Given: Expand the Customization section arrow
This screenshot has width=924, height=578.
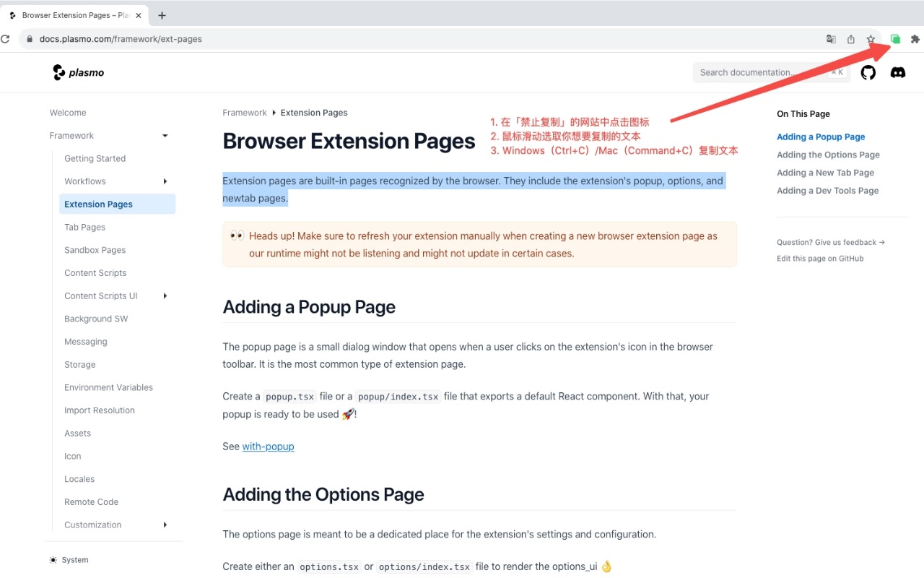Looking at the screenshot, I should point(165,525).
